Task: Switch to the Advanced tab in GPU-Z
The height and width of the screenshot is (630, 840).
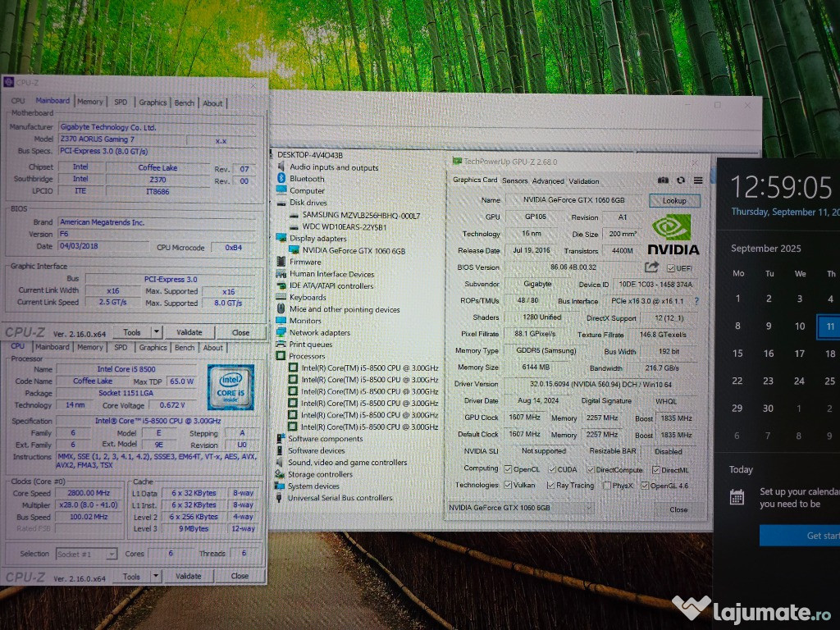Action: 547,181
